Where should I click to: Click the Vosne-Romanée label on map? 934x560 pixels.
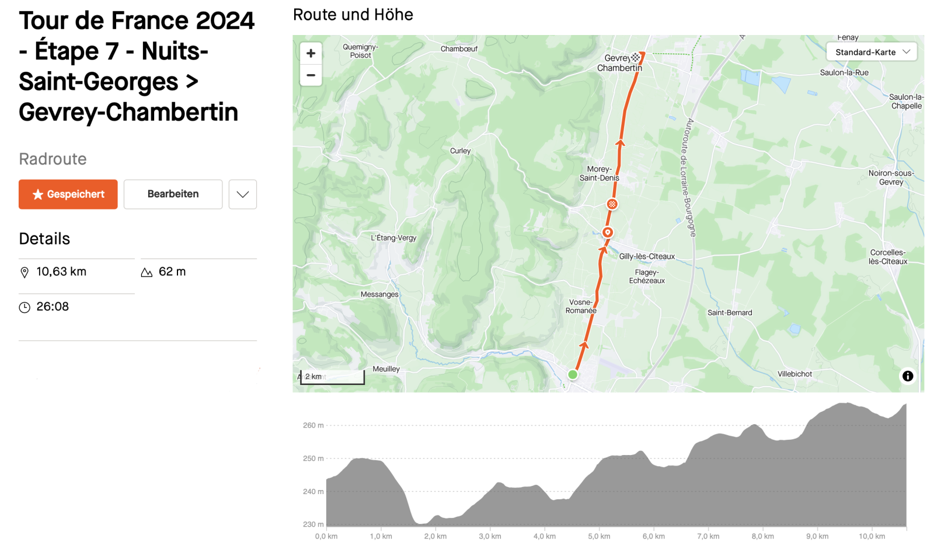[x=581, y=306]
